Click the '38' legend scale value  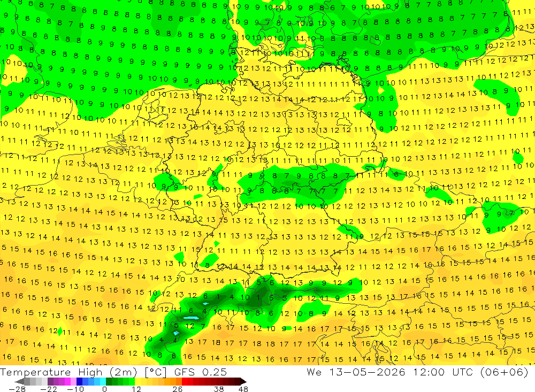tap(219, 389)
